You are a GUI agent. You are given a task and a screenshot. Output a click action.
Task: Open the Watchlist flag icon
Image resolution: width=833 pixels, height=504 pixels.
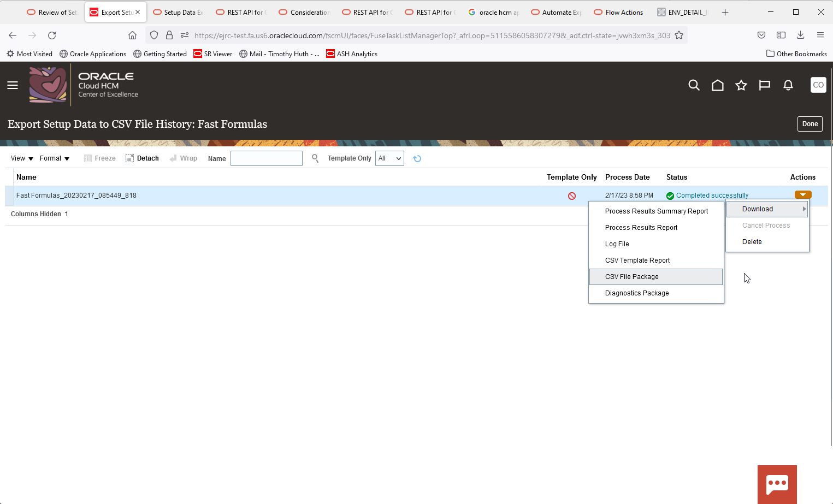point(764,85)
